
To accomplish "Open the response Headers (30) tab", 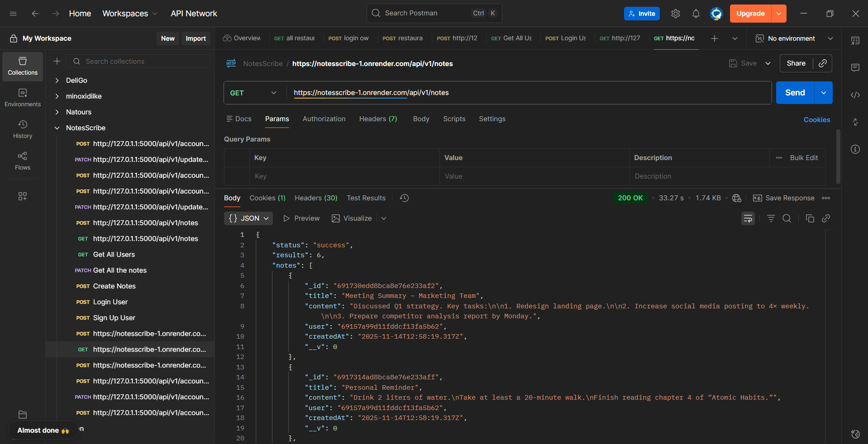I will click(316, 198).
